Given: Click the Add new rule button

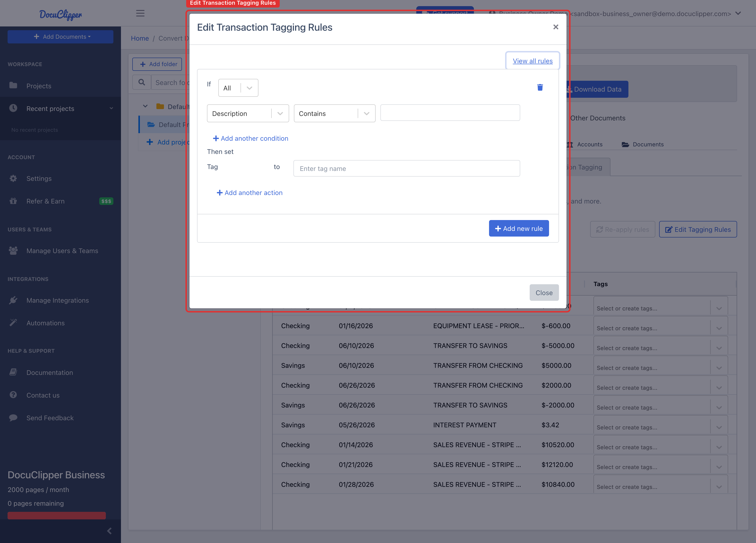Looking at the screenshot, I should point(519,228).
